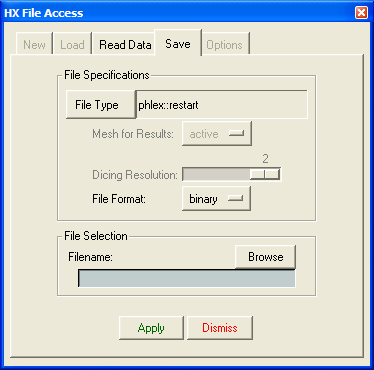This screenshot has height=370, width=374.
Task: Open the Mesh for Results dropdown
Action: (216, 134)
